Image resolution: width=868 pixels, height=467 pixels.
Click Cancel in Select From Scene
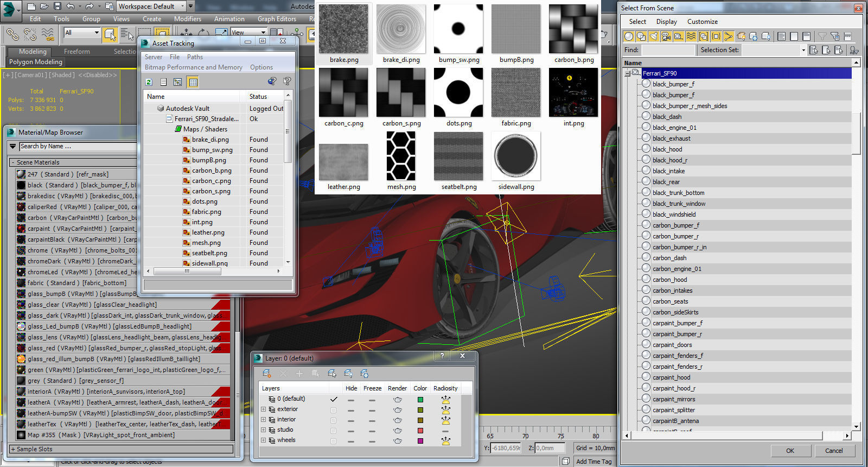(834, 451)
